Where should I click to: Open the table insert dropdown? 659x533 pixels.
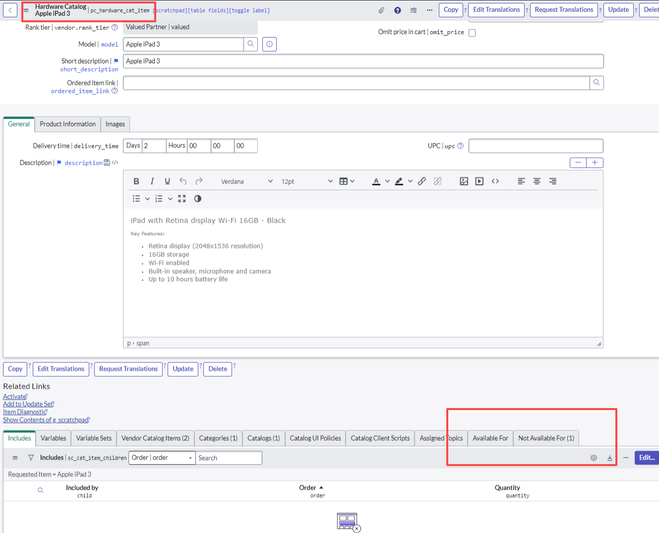pos(347,181)
